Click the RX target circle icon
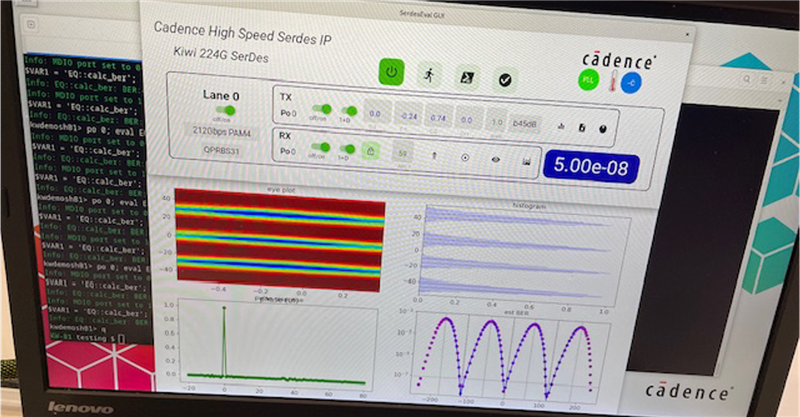The image size is (800, 417). 464,156
